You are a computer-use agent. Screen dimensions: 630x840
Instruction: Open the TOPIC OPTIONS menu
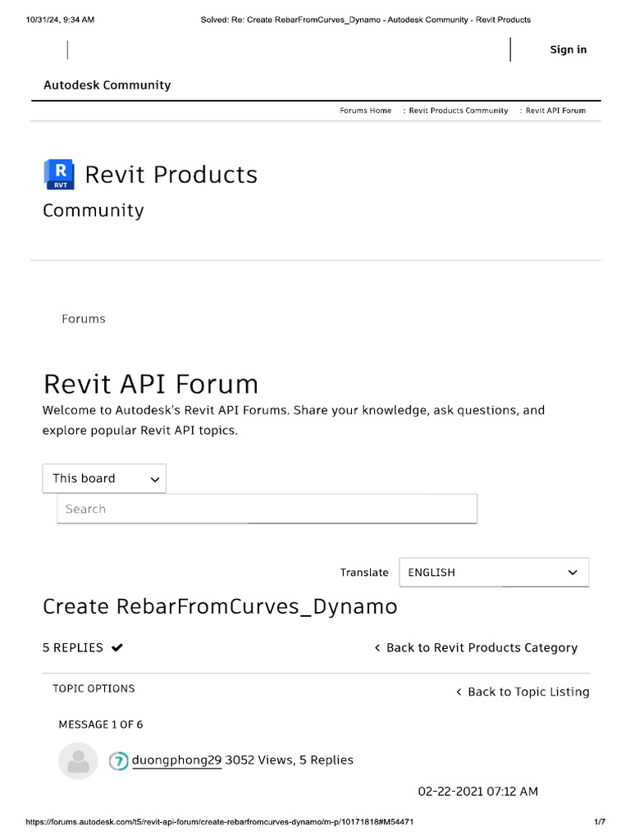94,688
